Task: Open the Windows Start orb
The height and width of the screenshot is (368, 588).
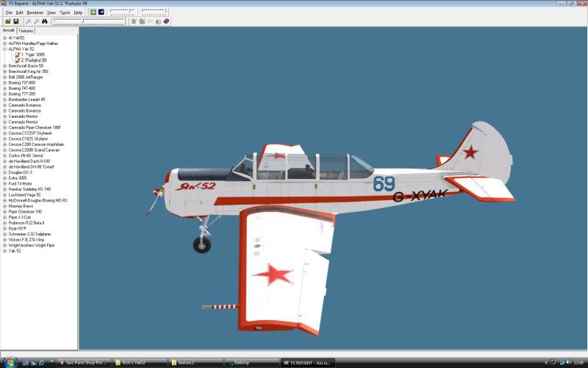Action: 10,362
